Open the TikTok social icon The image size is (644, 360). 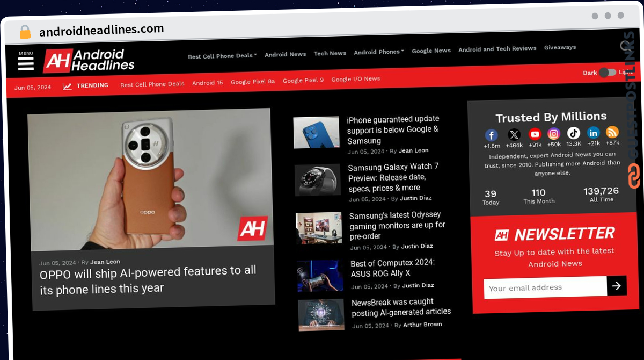(574, 133)
